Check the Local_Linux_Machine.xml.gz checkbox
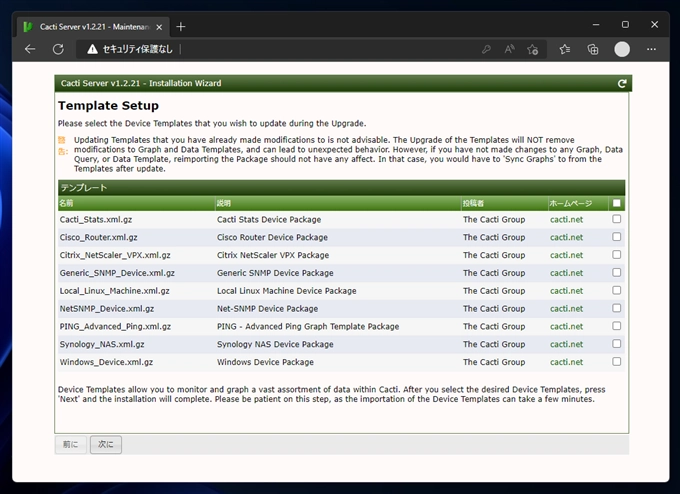 click(x=616, y=290)
